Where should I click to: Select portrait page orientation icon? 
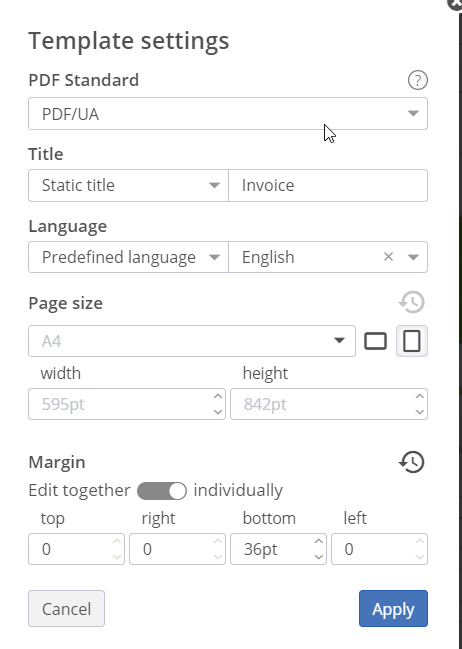[x=412, y=341]
